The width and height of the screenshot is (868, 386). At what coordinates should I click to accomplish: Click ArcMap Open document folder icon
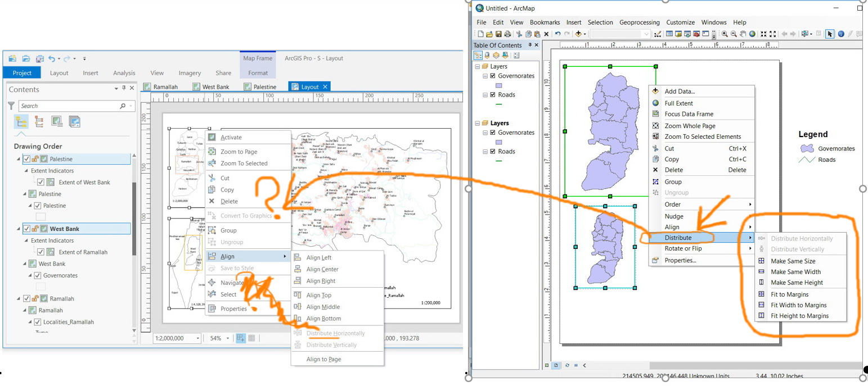pyautogui.click(x=489, y=34)
